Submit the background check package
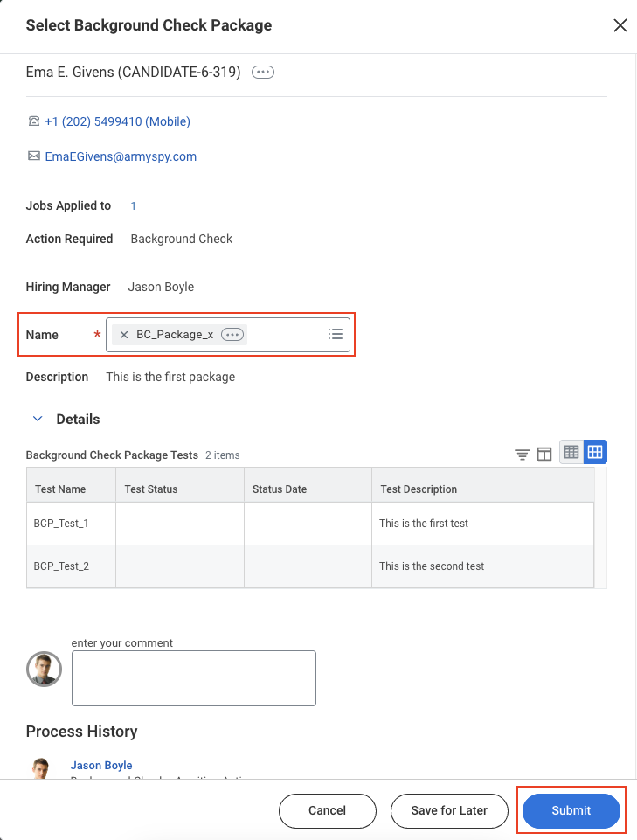 pyautogui.click(x=571, y=810)
